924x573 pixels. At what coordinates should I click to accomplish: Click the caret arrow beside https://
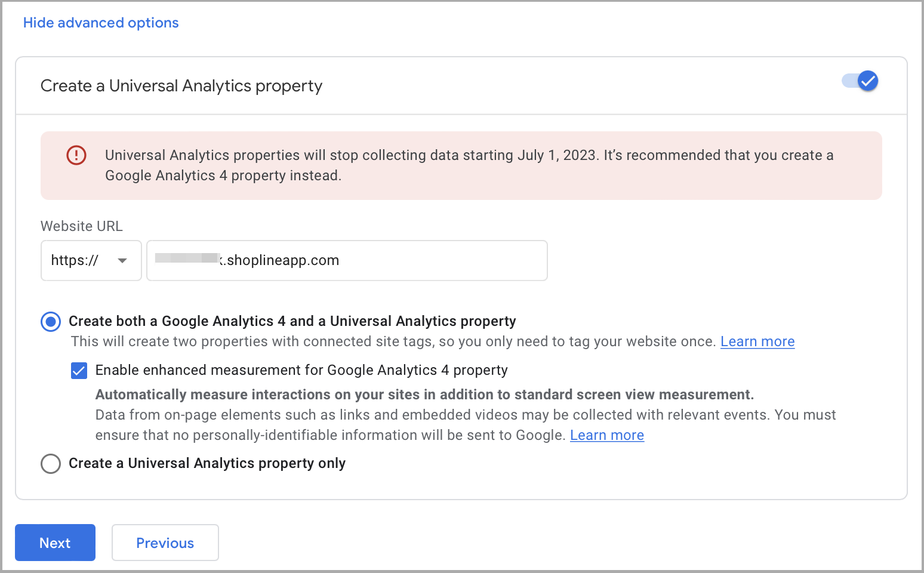[x=122, y=261]
